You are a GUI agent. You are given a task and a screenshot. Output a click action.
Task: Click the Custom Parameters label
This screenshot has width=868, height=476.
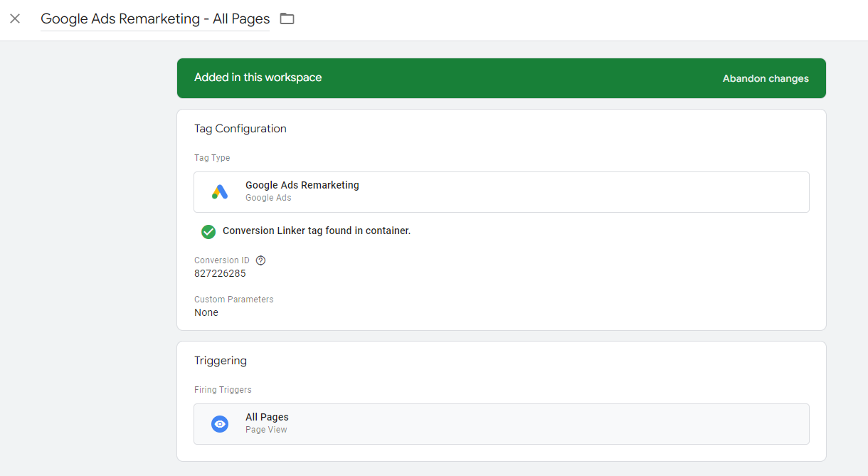pyautogui.click(x=234, y=300)
